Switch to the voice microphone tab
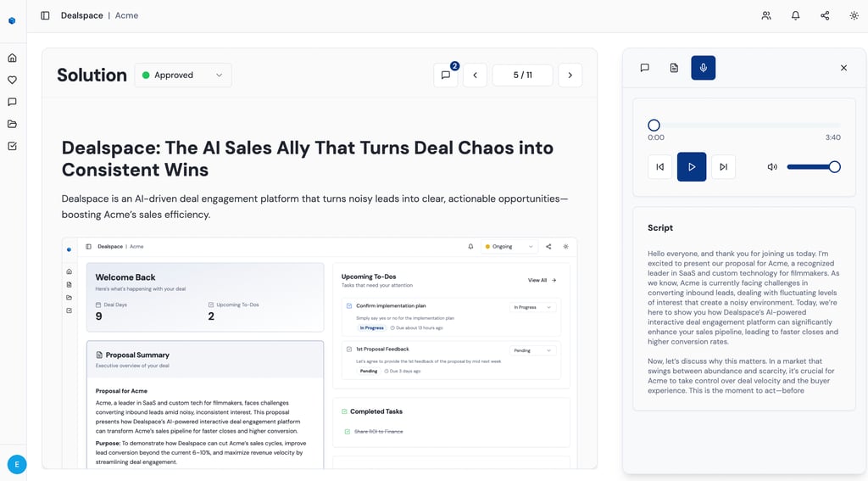This screenshot has height=481, width=868. tap(703, 68)
